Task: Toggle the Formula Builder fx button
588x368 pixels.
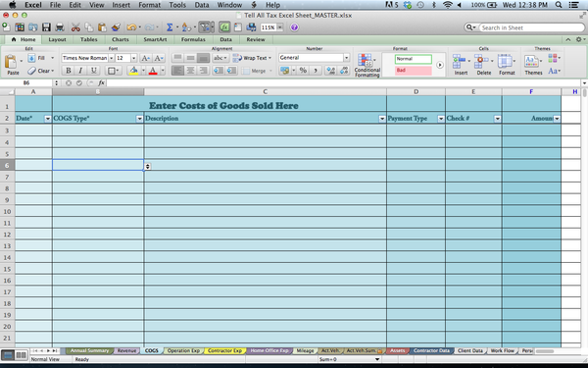Action: click(224, 27)
